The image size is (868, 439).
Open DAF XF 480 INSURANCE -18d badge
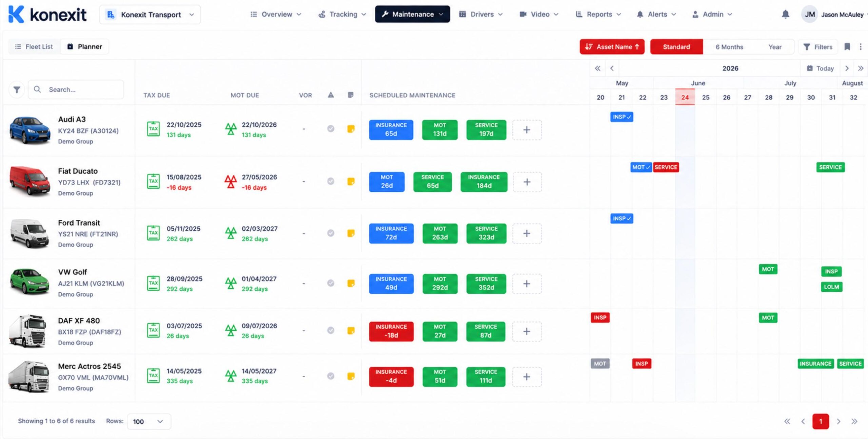pyautogui.click(x=391, y=331)
